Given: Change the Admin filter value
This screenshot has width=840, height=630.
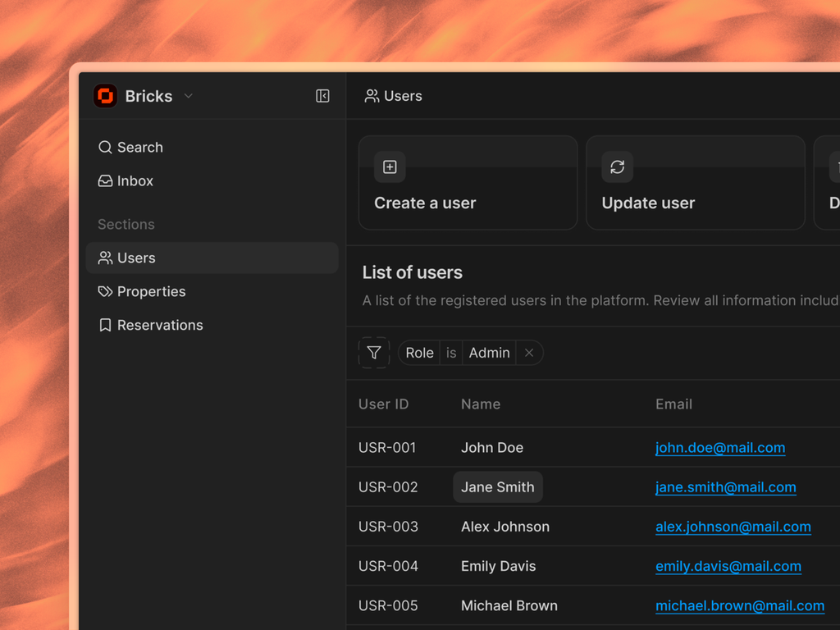Looking at the screenshot, I should coord(489,353).
